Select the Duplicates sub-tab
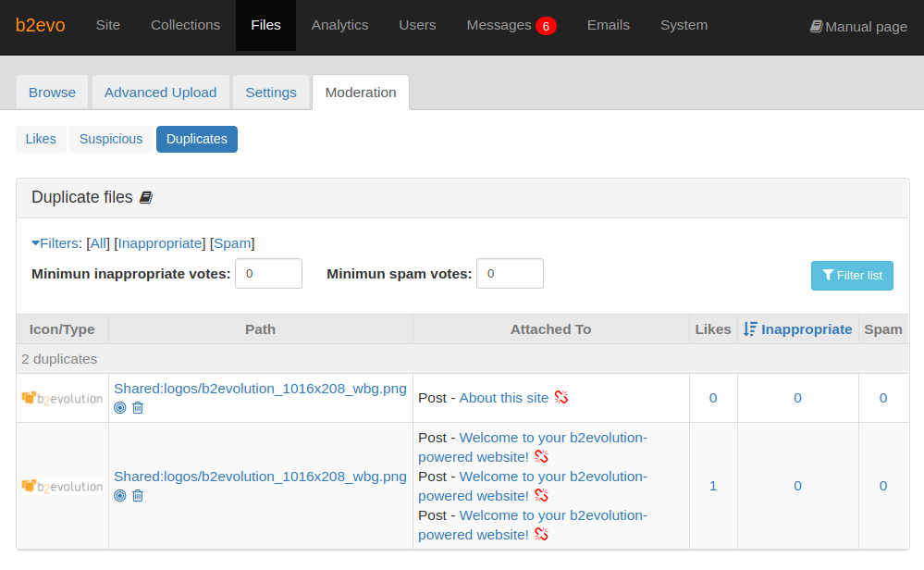This screenshot has width=924, height=570. click(197, 139)
